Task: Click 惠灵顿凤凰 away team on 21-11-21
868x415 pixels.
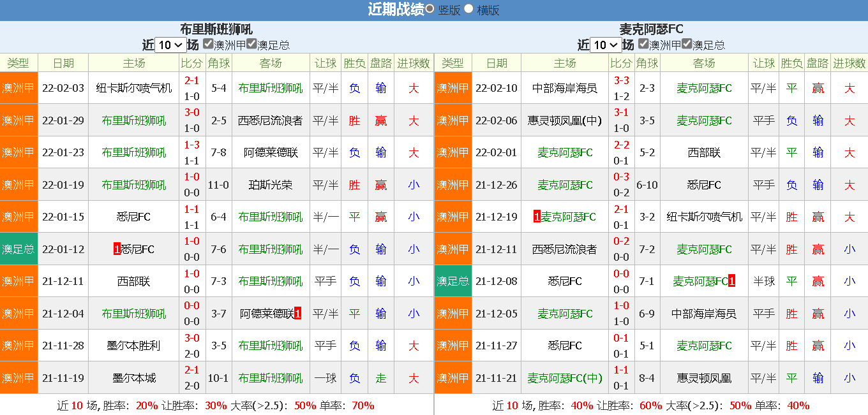Action: point(704,378)
